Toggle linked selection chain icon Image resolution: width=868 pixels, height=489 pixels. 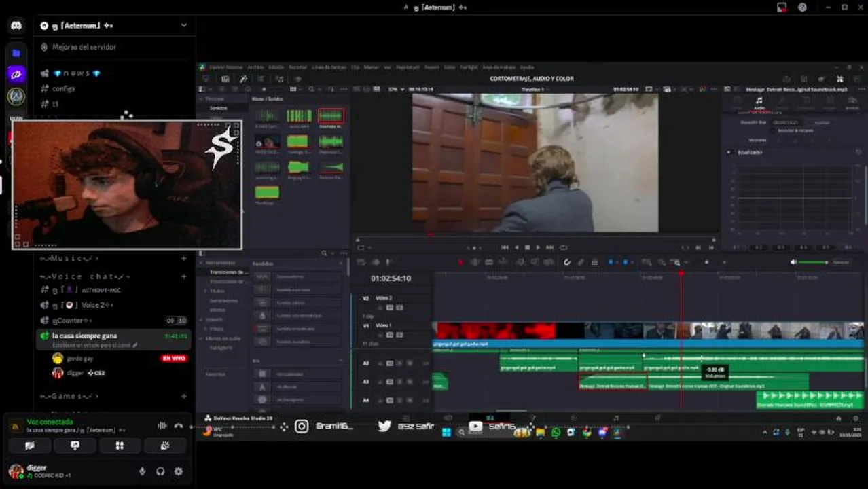pyautogui.click(x=581, y=262)
